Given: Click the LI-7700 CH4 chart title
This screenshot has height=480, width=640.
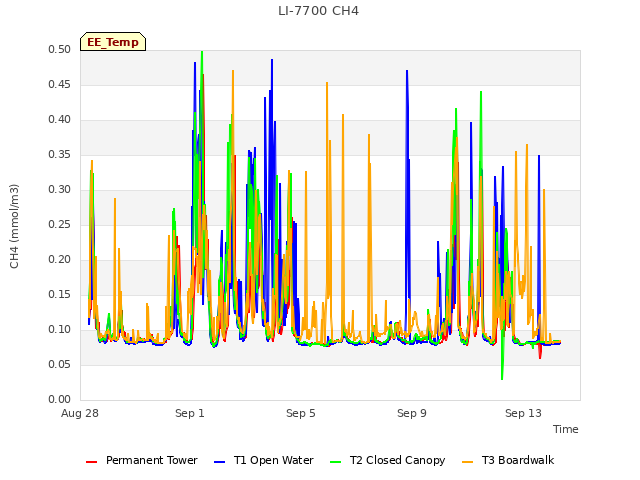Looking at the screenshot, I should [x=318, y=11].
